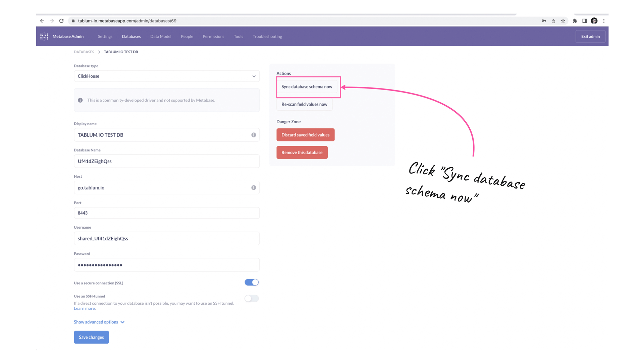Enable the SSH-tunnel switch

click(252, 298)
